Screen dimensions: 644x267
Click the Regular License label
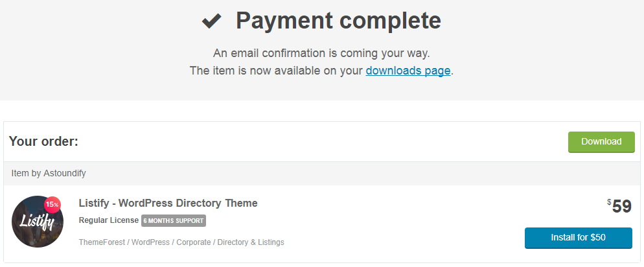(x=108, y=220)
